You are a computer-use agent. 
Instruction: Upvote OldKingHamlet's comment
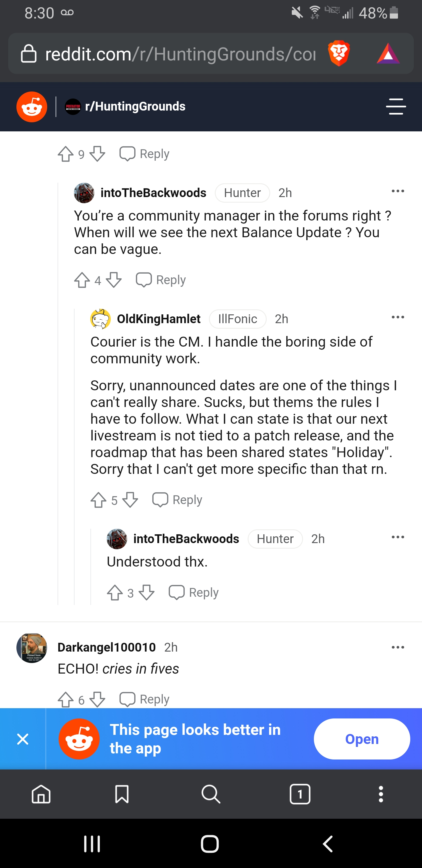[98, 500]
